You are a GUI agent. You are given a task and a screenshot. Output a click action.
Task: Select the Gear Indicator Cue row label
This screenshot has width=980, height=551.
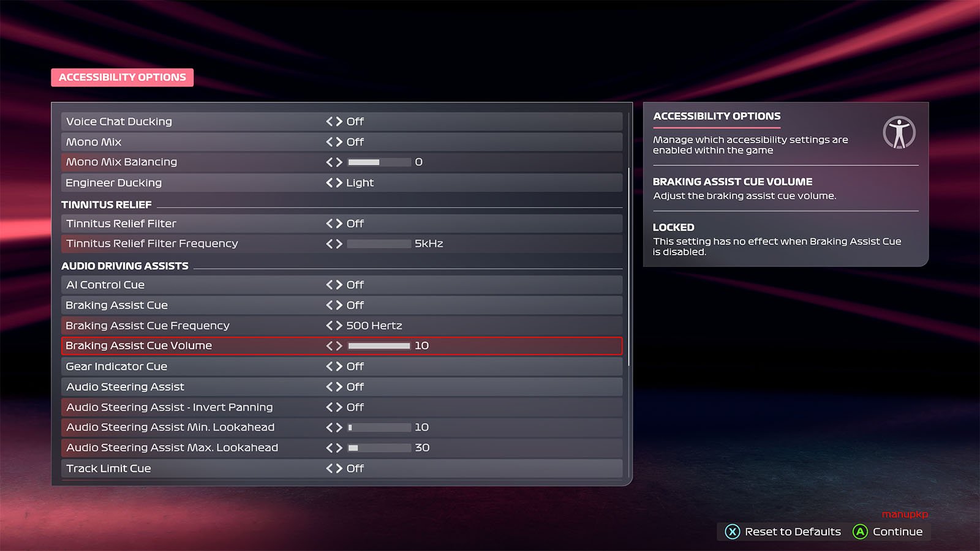pyautogui.click(x=116, y=366)
